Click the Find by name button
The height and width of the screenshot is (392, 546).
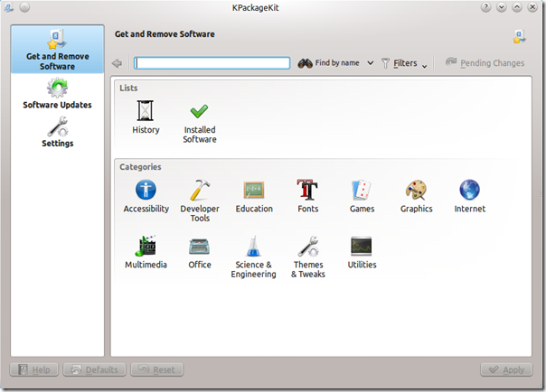coord(329,64)
